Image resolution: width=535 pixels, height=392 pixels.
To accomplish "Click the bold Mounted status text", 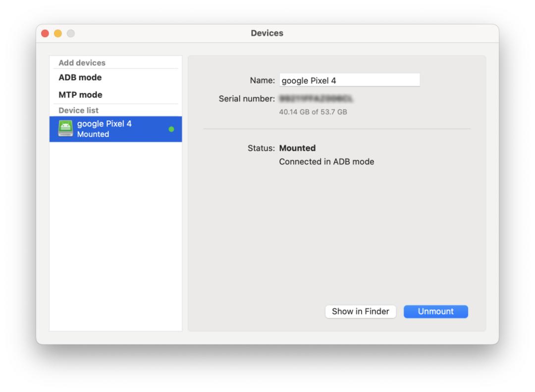I will pyautogui.click(x=297, y=148).
